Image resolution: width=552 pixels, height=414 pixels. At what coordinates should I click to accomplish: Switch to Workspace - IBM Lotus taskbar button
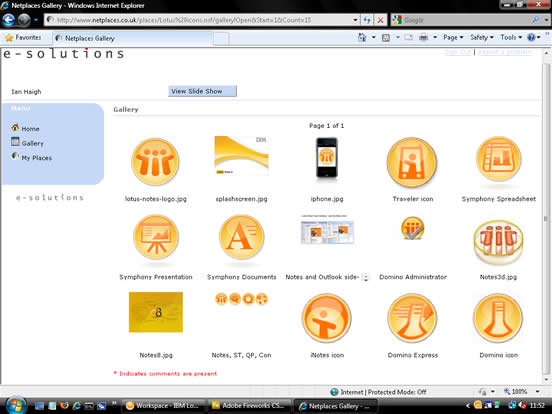163,406
